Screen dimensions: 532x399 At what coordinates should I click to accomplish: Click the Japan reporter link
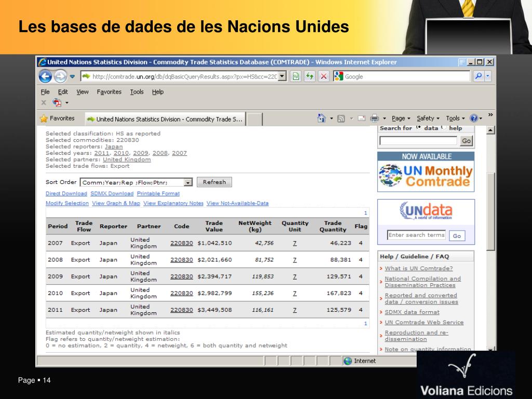point(114,147)
